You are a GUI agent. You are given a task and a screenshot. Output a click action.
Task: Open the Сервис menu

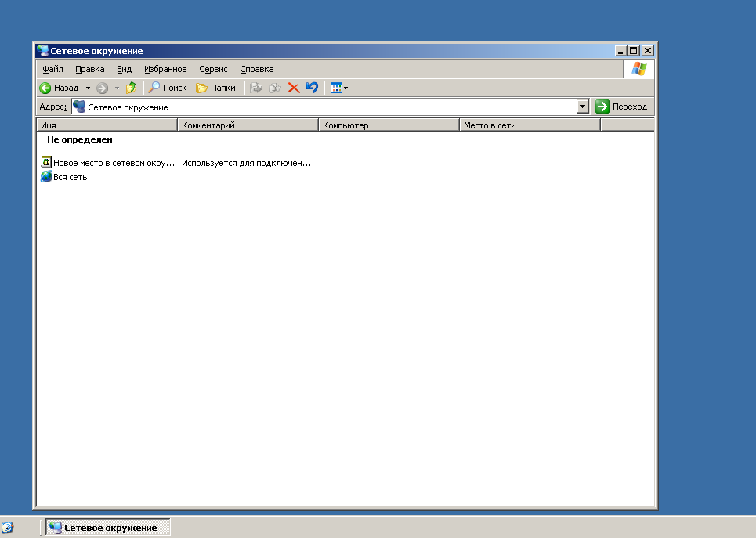(x=213, y=69)
